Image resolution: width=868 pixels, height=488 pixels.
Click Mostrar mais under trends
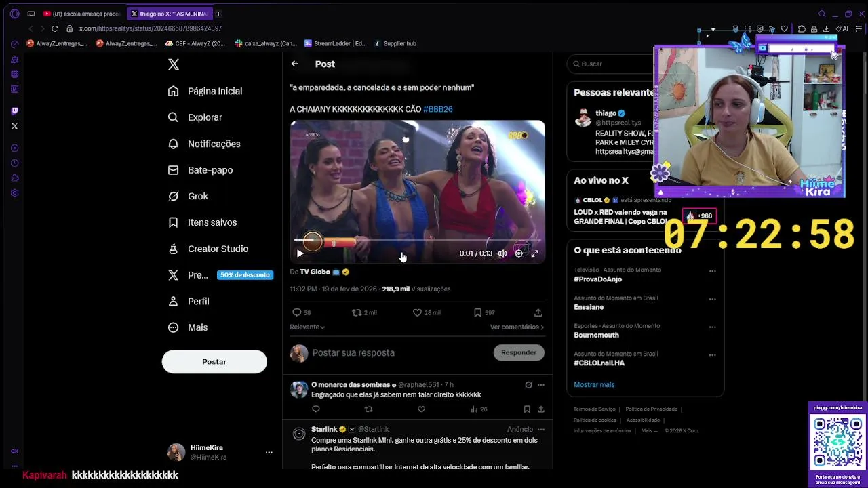(x=594, y=384)
